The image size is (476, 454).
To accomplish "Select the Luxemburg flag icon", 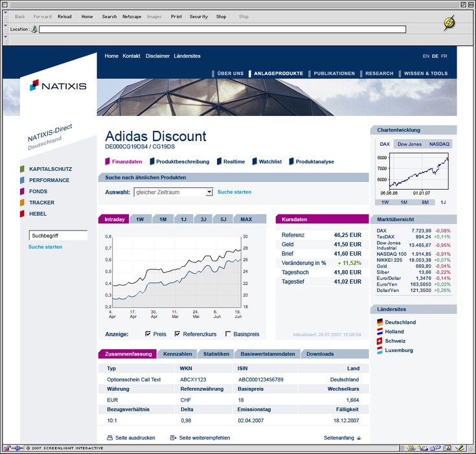I will click(x=380, y=350).
